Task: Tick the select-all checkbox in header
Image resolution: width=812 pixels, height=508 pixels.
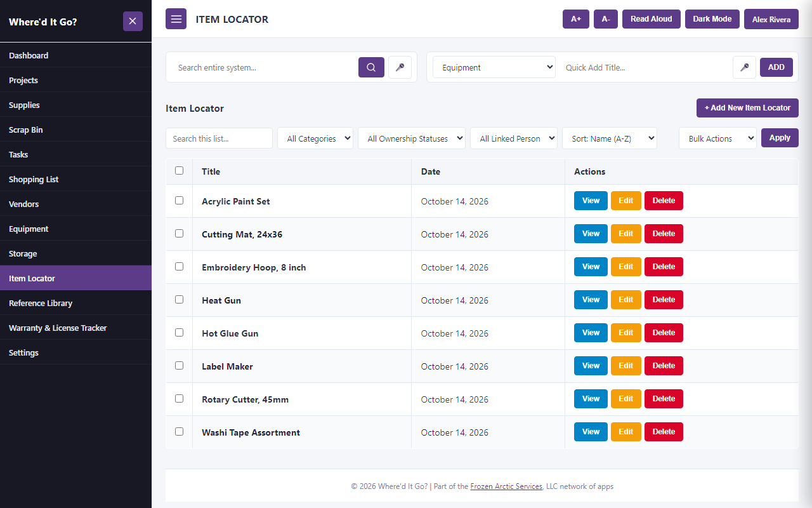Action: 179,171
